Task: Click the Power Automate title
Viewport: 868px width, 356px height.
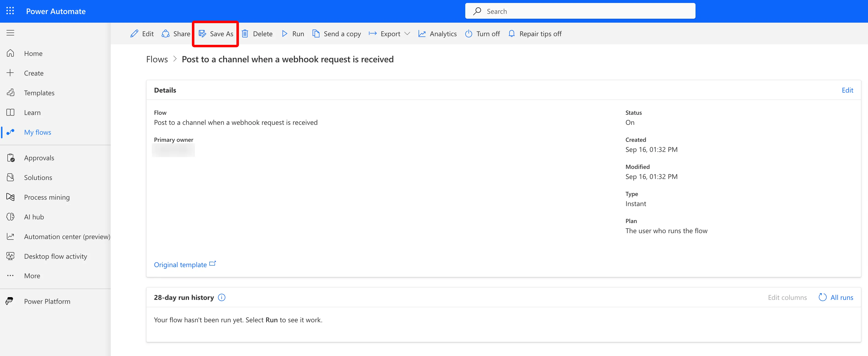Action: coord(56,11)
